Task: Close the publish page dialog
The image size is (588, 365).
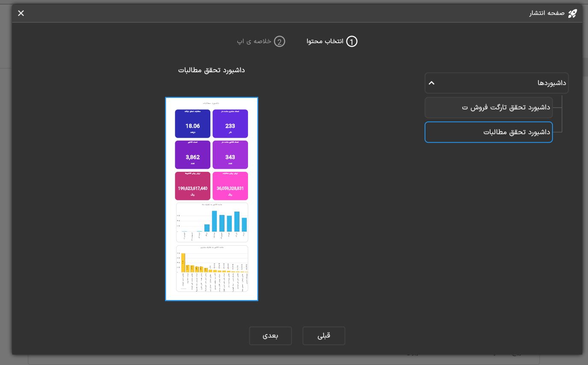Action: 21,13
